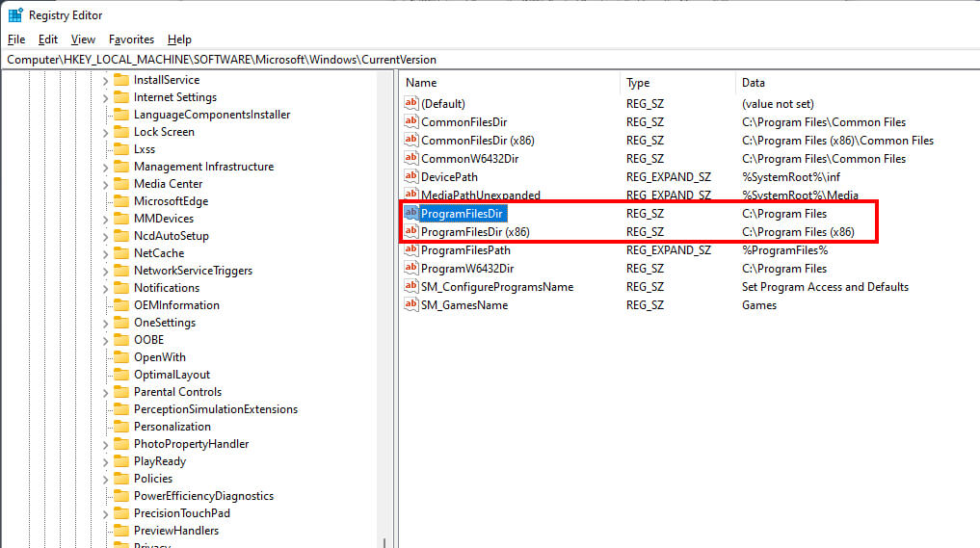
Task: Click the (Default) string value icon
Action: click(x=411, y=103)
